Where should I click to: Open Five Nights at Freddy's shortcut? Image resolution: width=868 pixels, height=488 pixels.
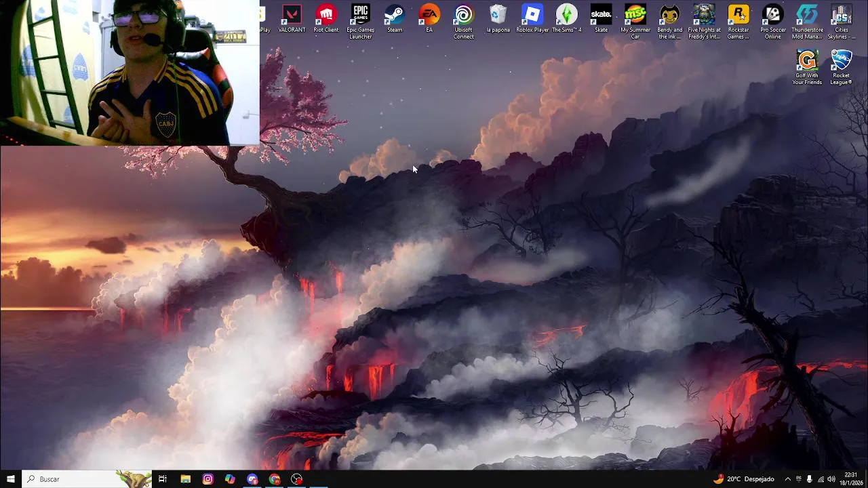click(x=704, y=22)
